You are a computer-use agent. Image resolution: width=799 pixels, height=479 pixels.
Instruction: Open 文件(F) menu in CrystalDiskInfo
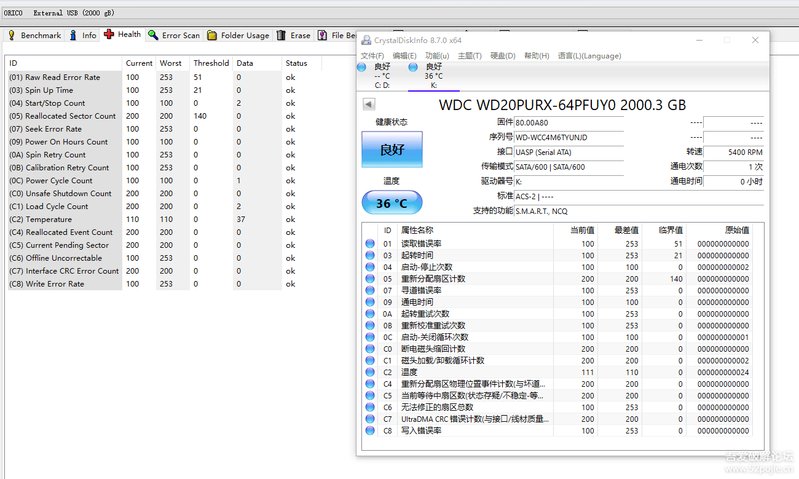[x=372, y=56]
